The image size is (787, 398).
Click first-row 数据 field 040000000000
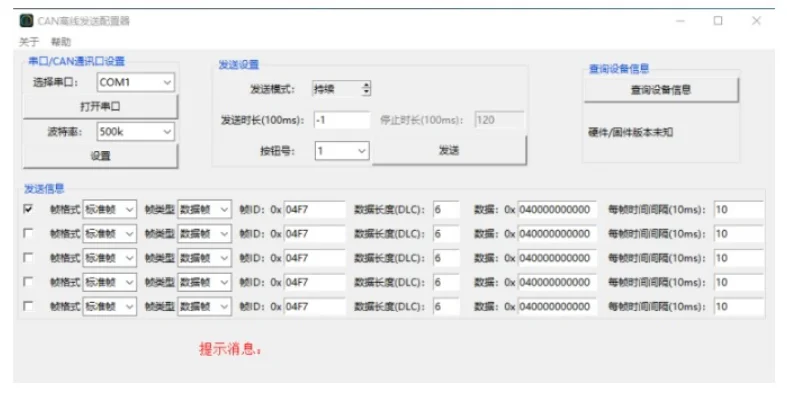(557, 209)
